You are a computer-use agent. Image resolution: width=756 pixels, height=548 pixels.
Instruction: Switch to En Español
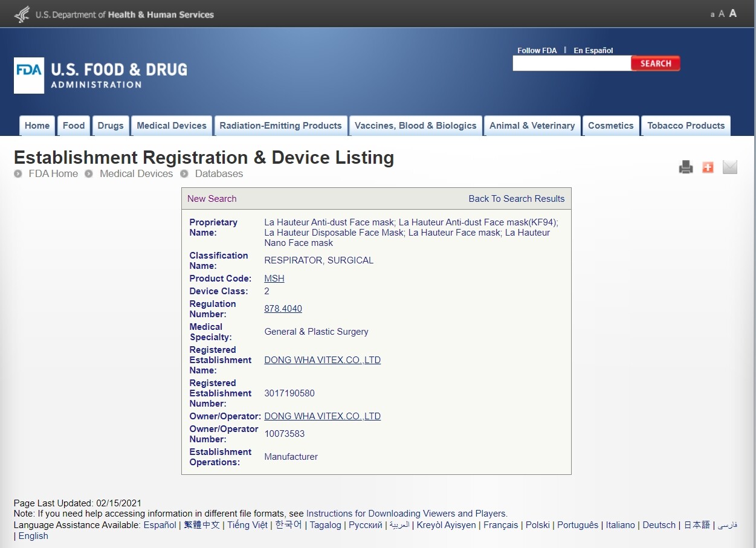593,51
